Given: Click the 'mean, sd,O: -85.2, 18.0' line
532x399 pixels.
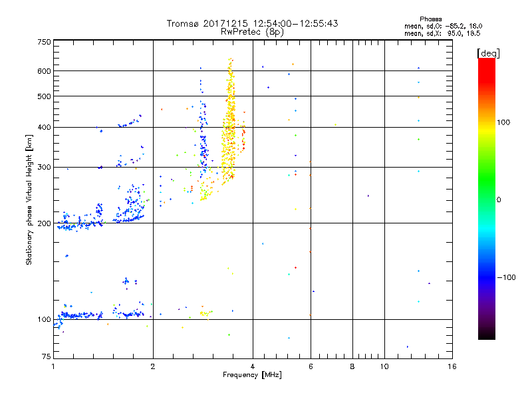Looking at the screenshot, I should (x=443, y=26).
